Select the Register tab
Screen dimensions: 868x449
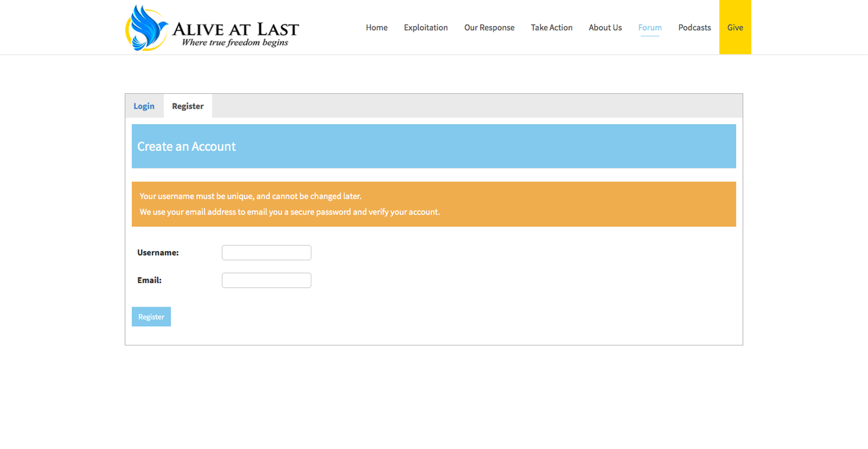click(187, 106)
